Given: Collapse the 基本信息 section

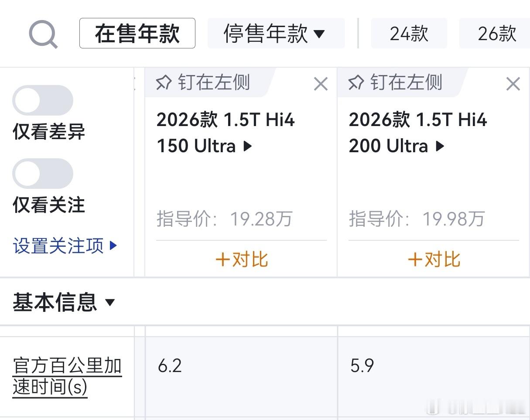Looking at the screenshot, I should tap(64, 302).
